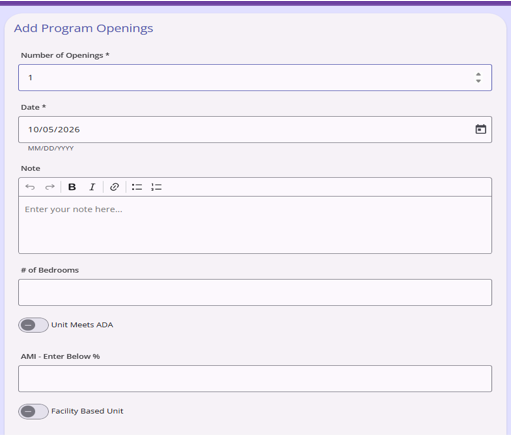This screenshot has height=435, width=511.
Task: Click the AMI - Enter Below % field
Action: 255,378
